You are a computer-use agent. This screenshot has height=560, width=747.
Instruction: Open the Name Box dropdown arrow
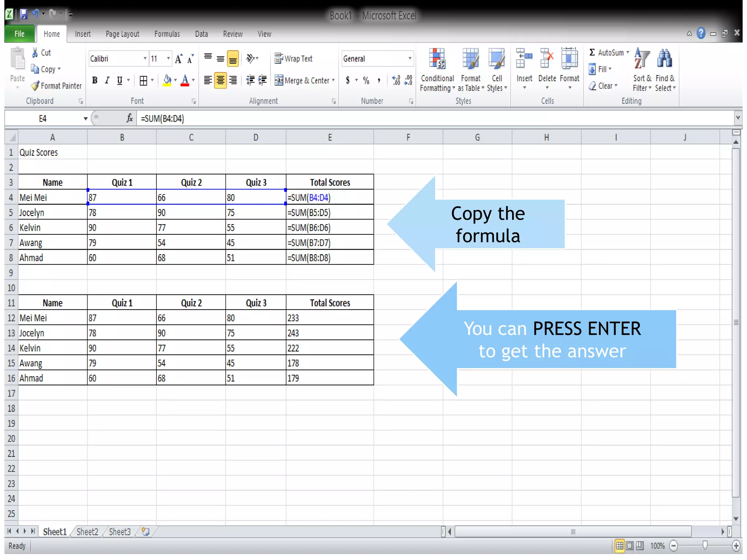85,119
